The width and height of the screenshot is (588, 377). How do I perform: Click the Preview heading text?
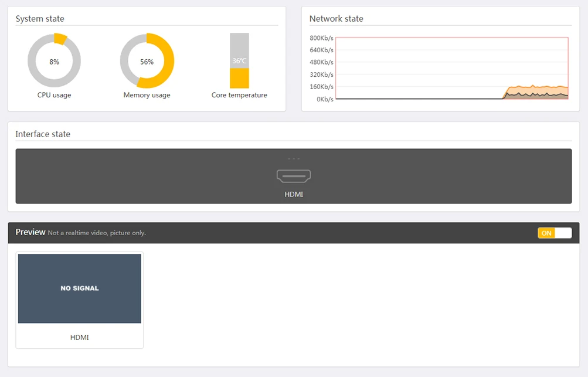click(30, 232)
